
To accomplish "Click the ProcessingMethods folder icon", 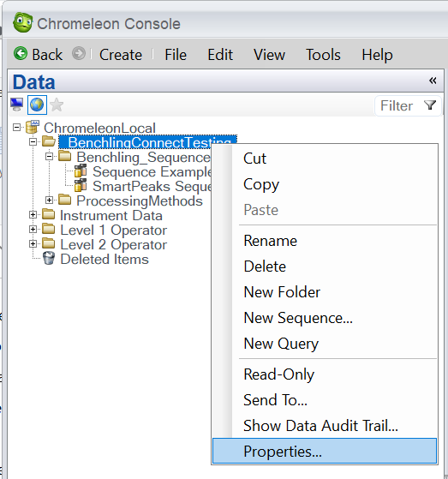I will point(65,200).
